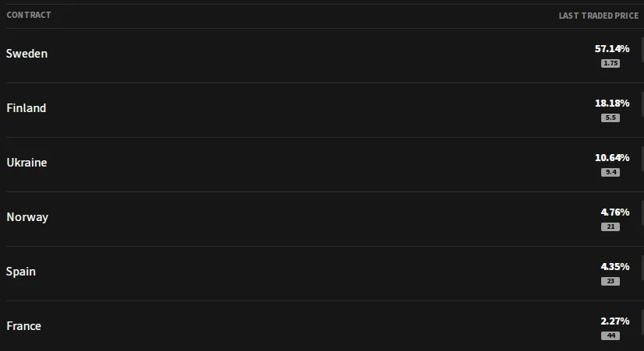This screenshot has width=644, height=351.
Task: Open the France contract
Action: tap(24, 326)
